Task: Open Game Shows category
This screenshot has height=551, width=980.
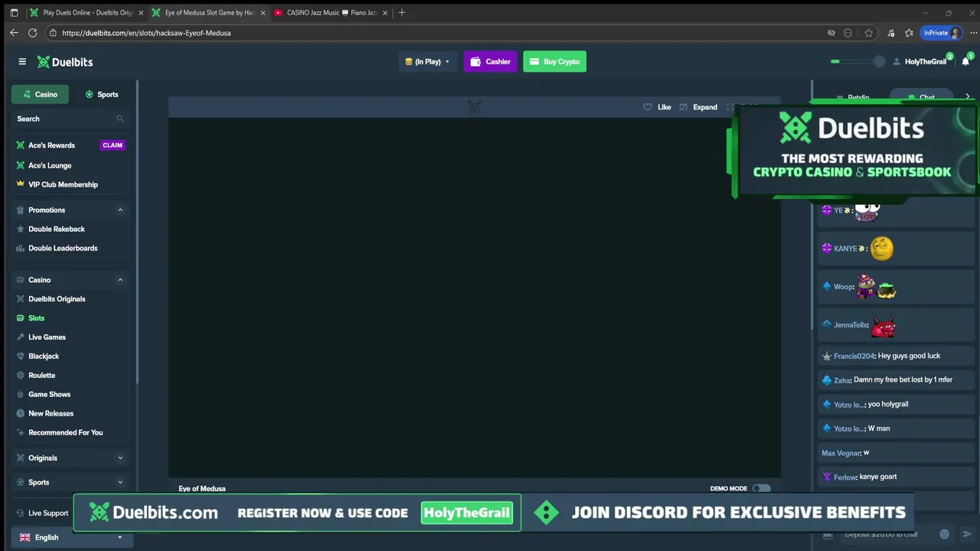Action: (49, 395)
